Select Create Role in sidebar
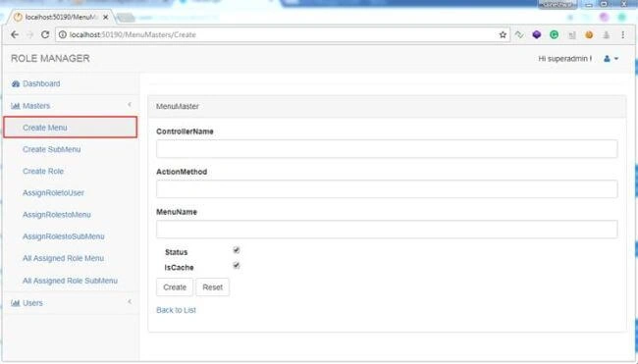 pos(43,172)
